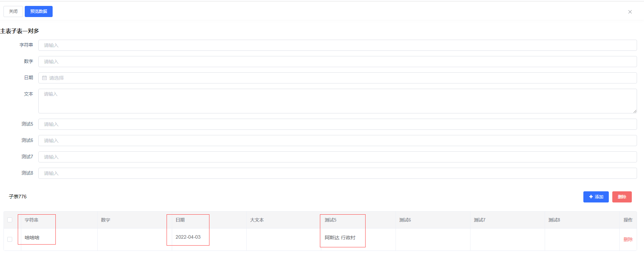Click the 添加 button with plus icon

596,197
